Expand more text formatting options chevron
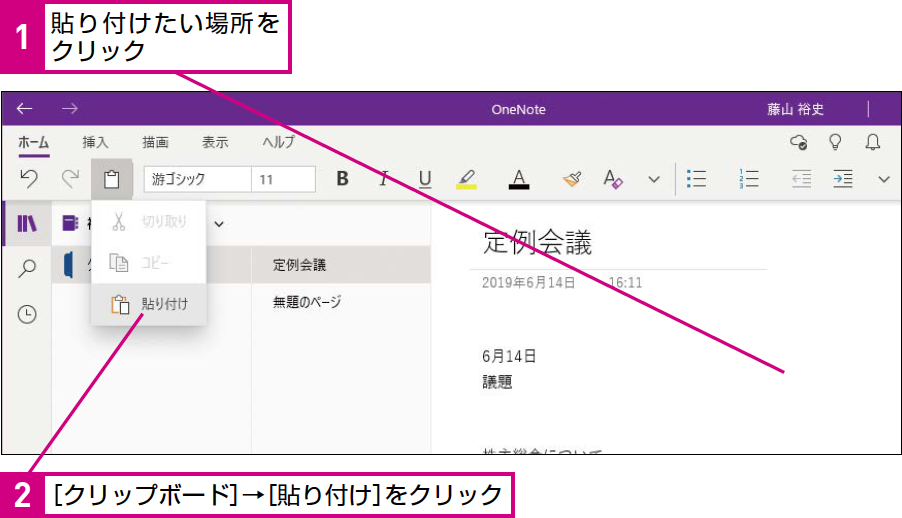Image resolution: width=902 pixels, height=518 pixels. click(x=654, y=179)
